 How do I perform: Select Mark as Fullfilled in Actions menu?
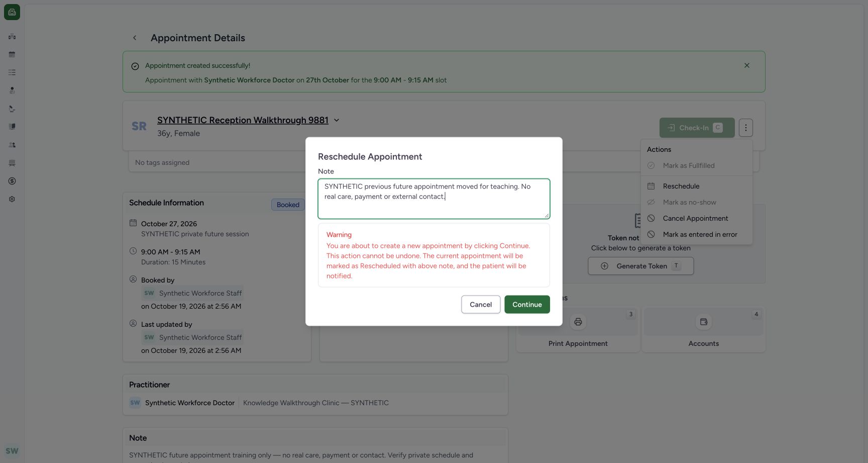[x=697, y=165]
